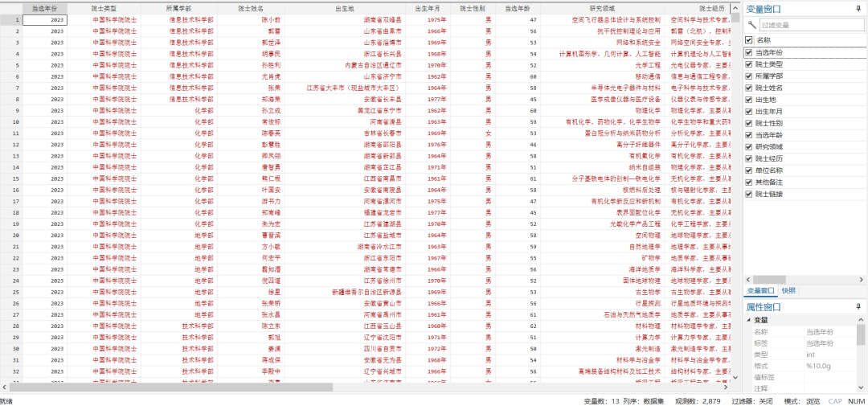
Task: Click the 类型 property row showing int
Action: [x=805, y=355]
